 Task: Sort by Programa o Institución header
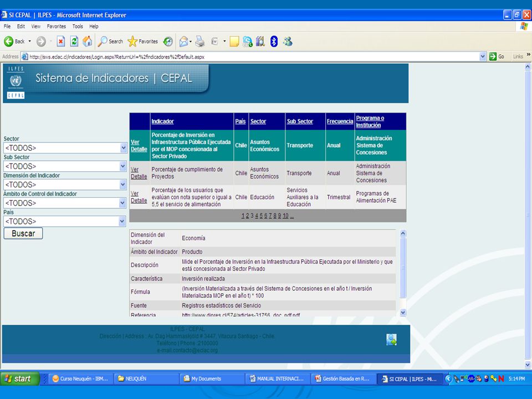coord(370,121)
